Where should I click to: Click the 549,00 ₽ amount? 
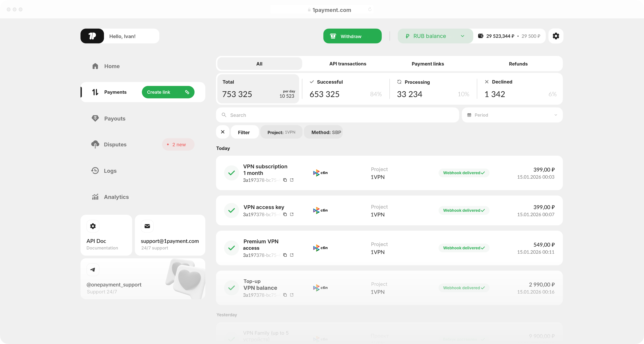point(544,245)
